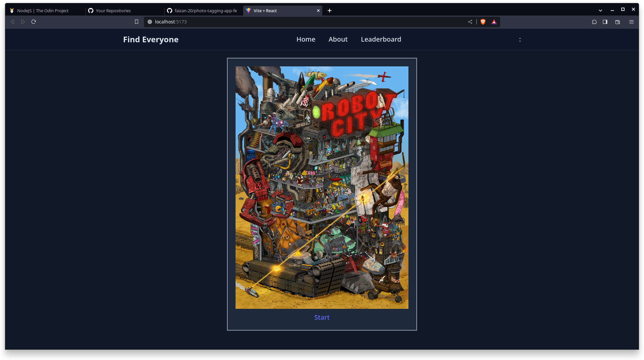The height and width of the screenshot is (360, 644).
Task: Open the Brave Wallet icon
Action: click(x=618, y=22)
